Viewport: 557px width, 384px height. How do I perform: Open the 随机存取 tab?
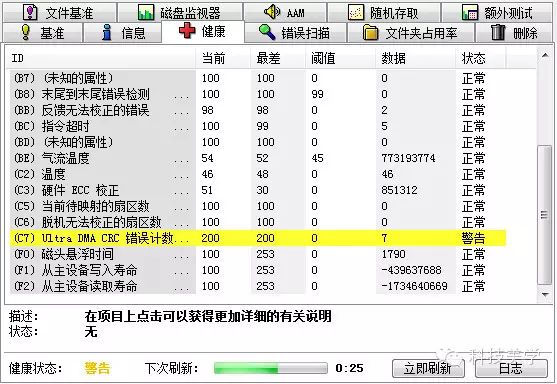pyautogui.click(x=384, y=12)
